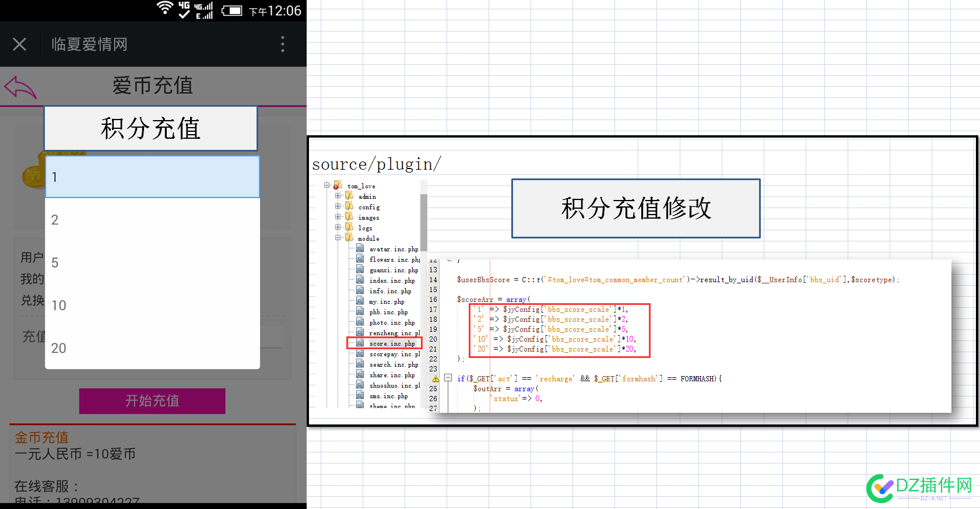Click the php icon beside index.inc.php
This screenshot has width=980, height=509.
tap(360, 280)
